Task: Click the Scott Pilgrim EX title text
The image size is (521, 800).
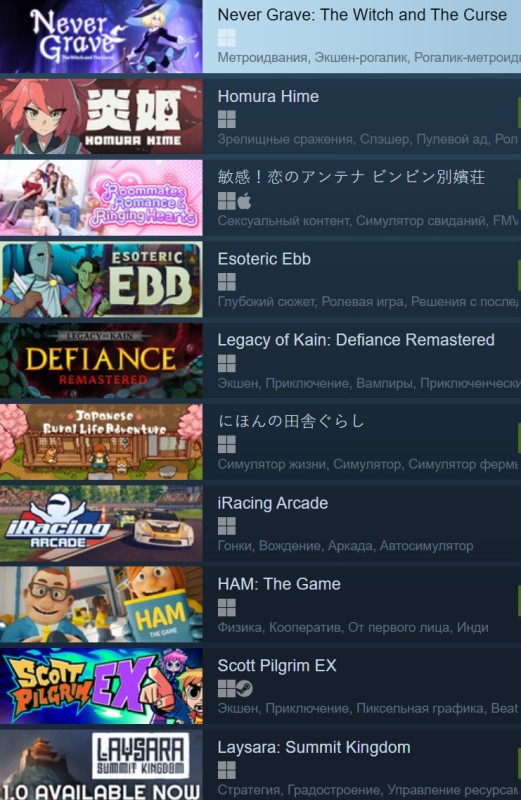Action: tap(277, 666)
